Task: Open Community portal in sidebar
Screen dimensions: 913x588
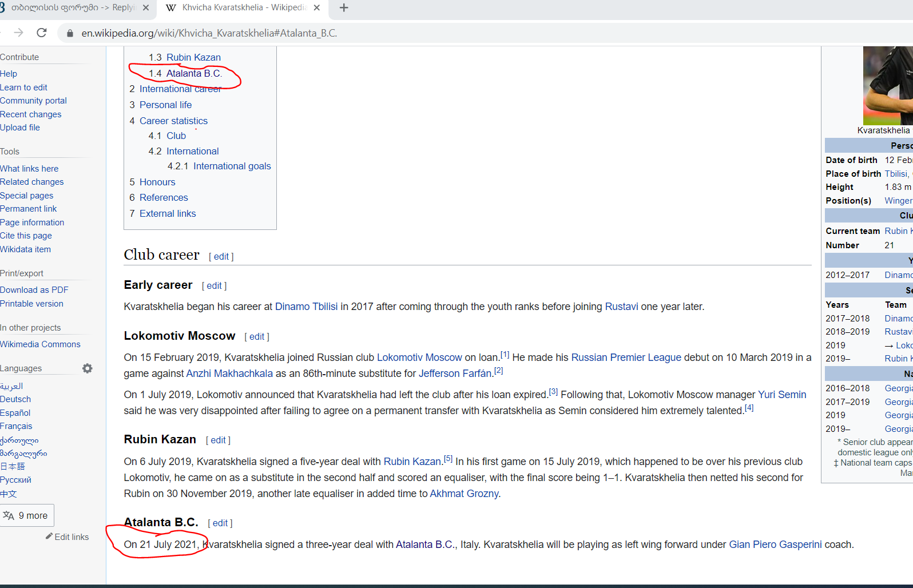Action: pyautogui.click(x=33, y=101)
